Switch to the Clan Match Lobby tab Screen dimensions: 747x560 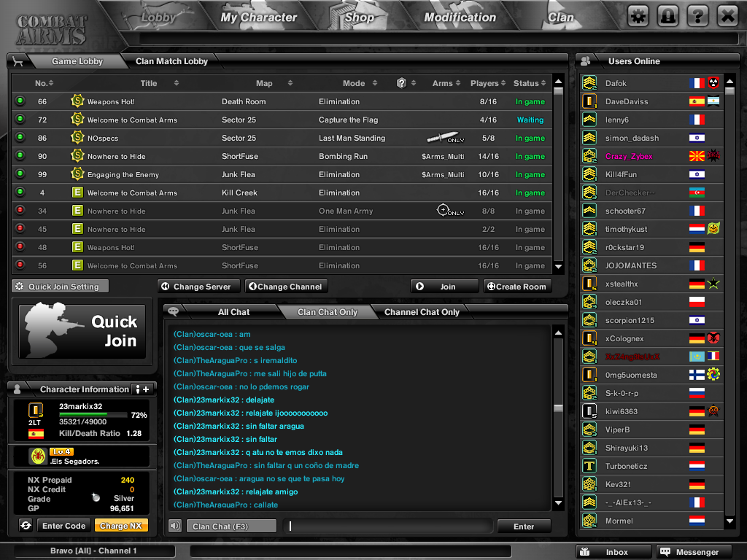tap(171, 61)
